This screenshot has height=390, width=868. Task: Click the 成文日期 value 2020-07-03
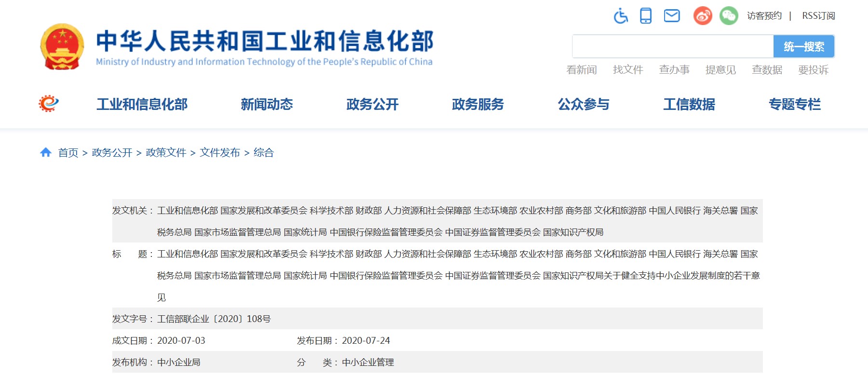[x=181, y=341]
